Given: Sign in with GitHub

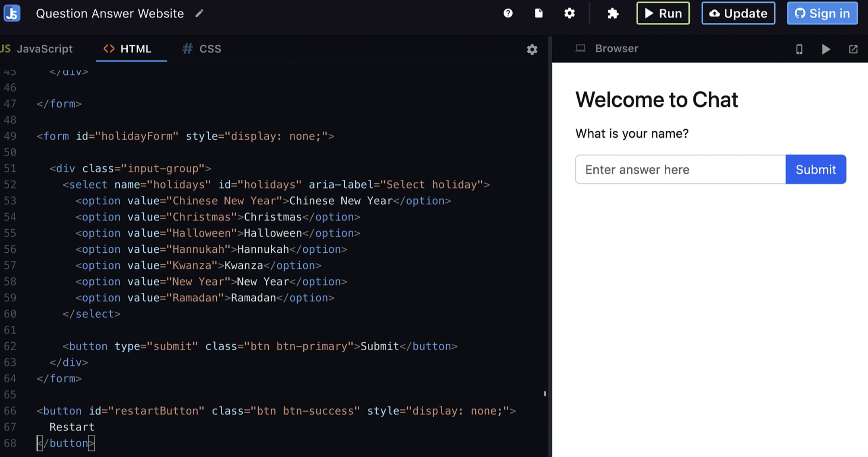Looking at the screenshot, I should point(822,13).
